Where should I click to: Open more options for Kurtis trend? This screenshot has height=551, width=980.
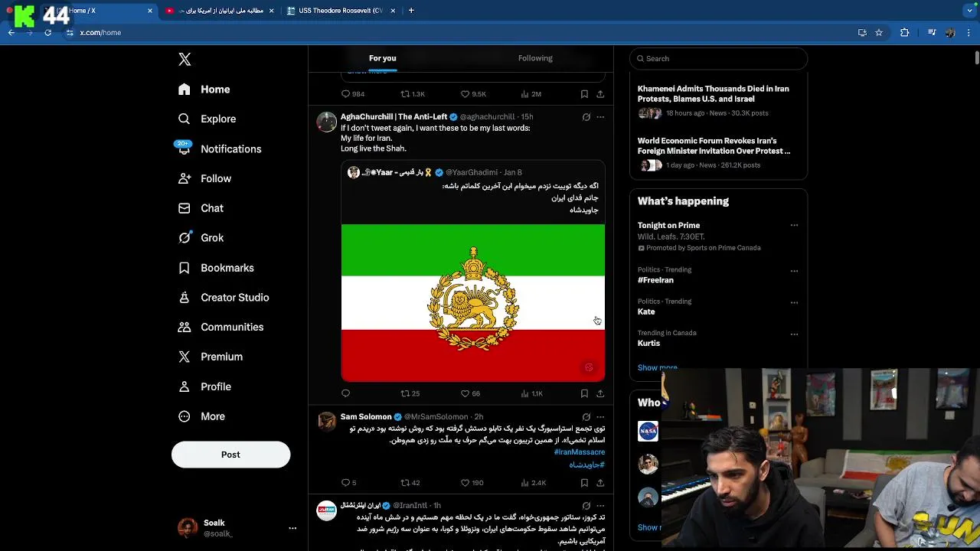(x=794, y=334)
